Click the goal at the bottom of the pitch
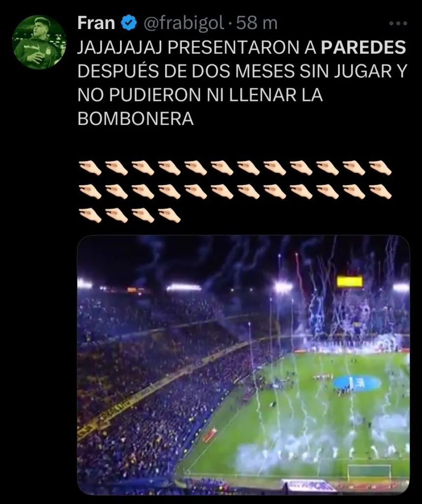 369,472
